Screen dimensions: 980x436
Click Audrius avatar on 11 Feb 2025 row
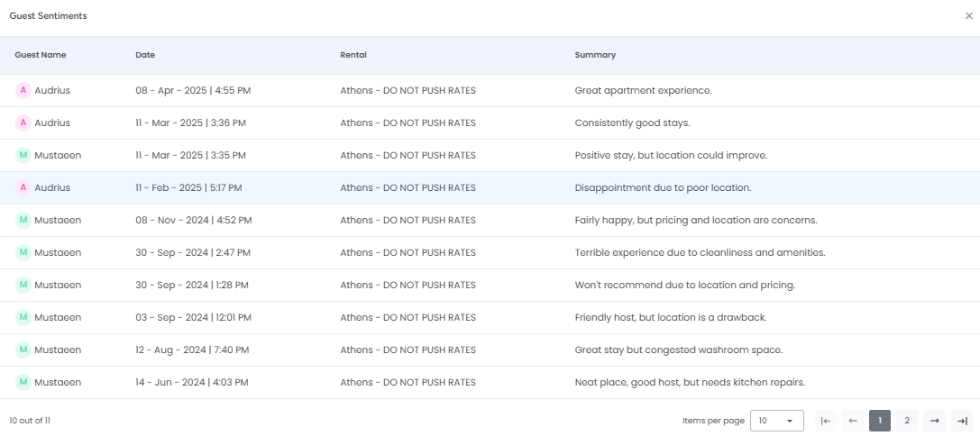pos(23,187)
